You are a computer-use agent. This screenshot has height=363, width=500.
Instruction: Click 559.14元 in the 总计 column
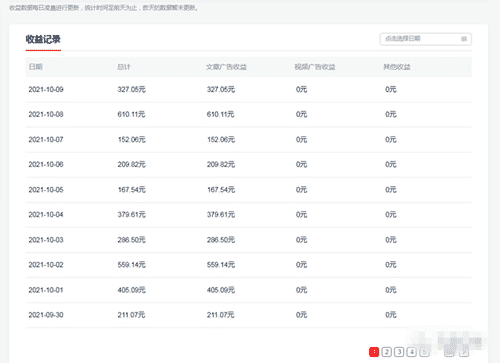tap(132, 265)
